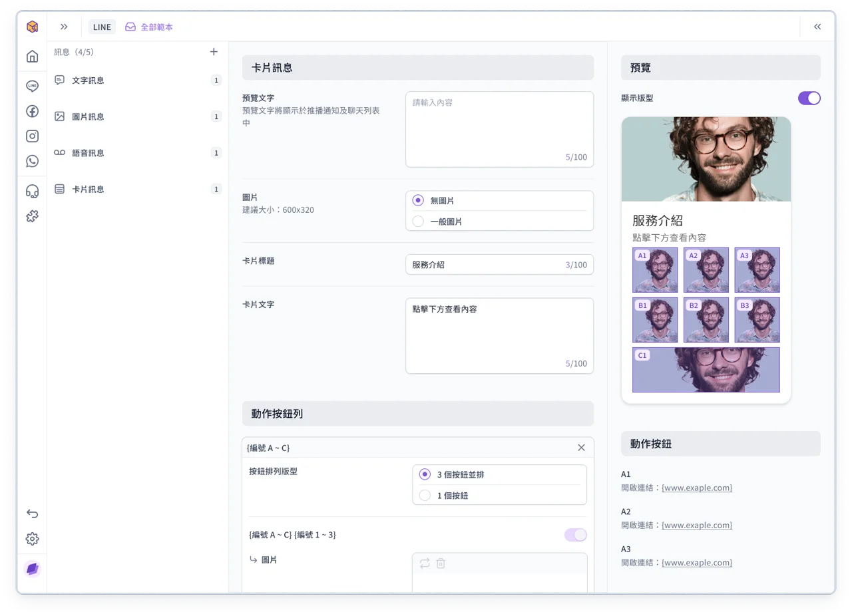Choose 1 個按鈕 layout option
The width and height of the screenshot is (852, 616).
tap(425, 496)
